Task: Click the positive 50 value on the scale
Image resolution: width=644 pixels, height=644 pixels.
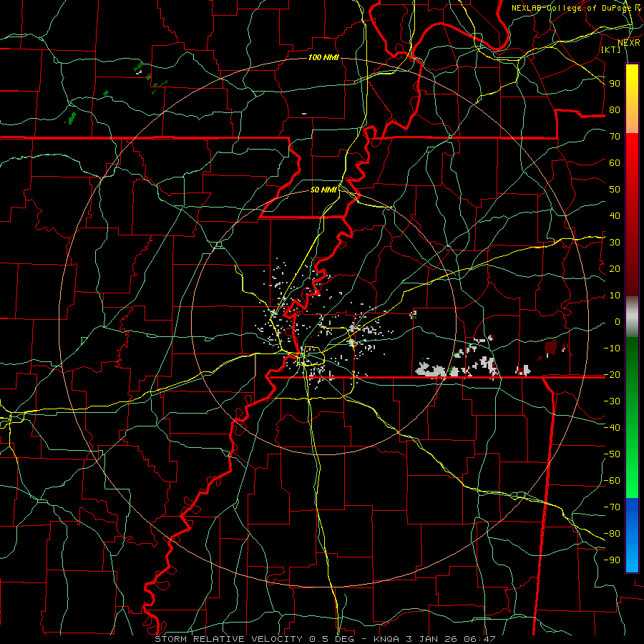Action: tap(615, 190)
